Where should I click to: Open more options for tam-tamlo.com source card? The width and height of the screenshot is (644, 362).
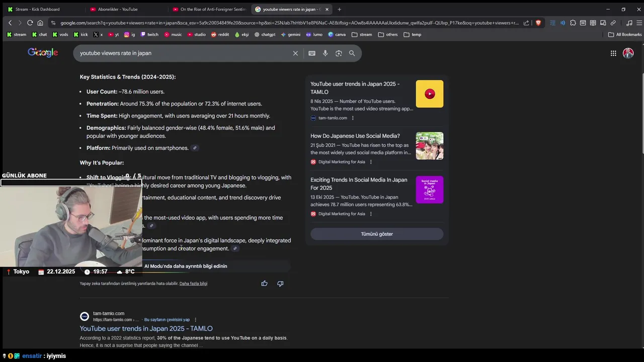353,118
